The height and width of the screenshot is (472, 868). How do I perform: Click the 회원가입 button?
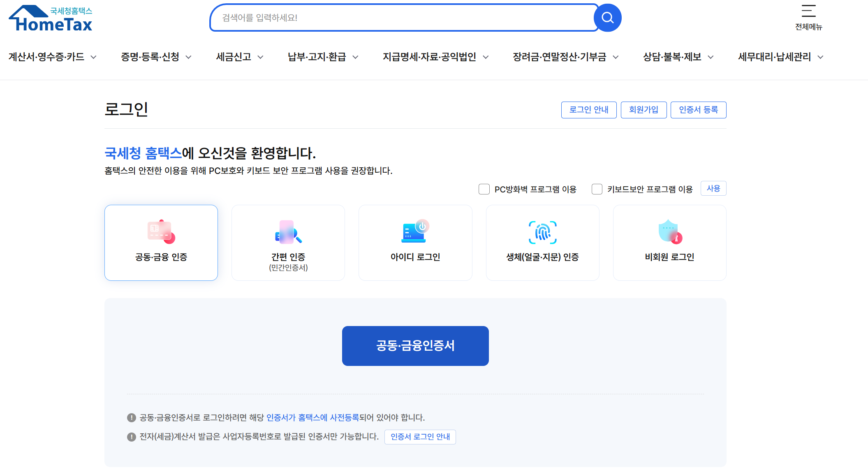(x=643, y=110)
